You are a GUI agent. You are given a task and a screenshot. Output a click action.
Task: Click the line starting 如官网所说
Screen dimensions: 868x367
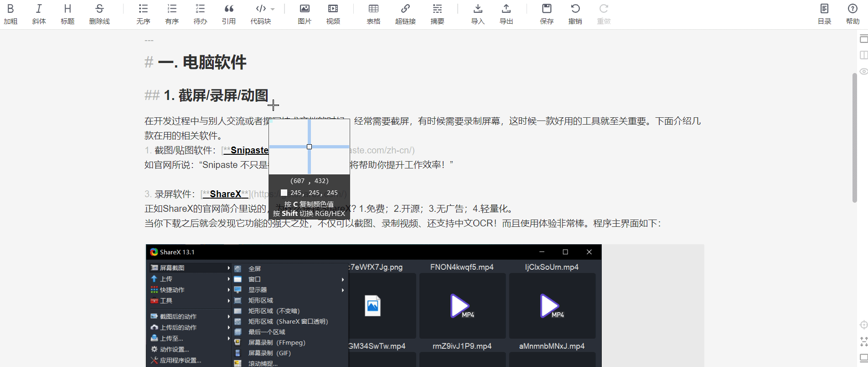pos(299,165)
